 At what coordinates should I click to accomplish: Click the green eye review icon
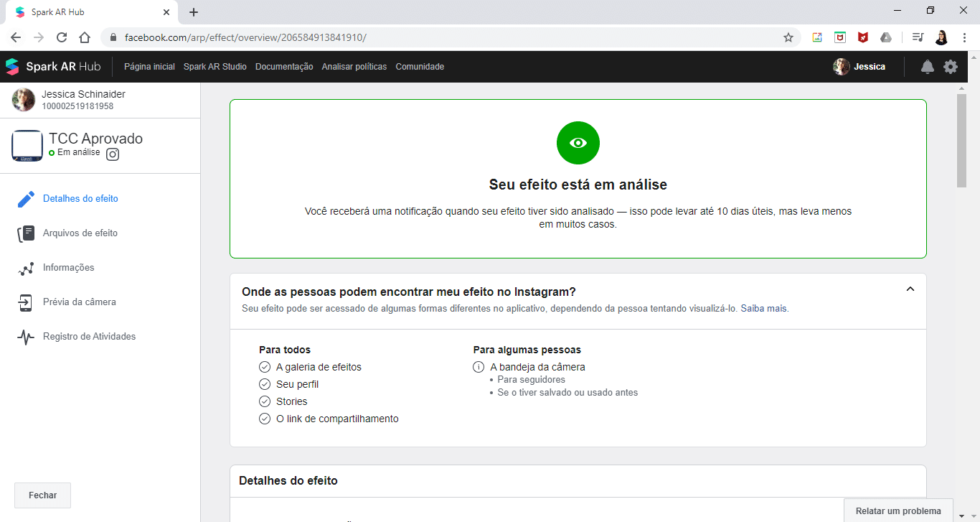[578, 143]
